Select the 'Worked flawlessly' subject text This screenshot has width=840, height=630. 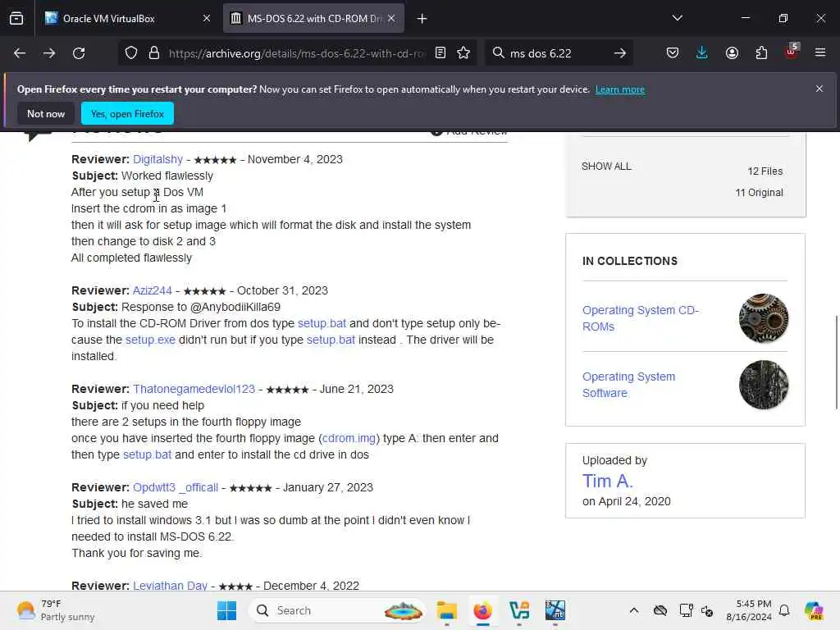[167, 176]
